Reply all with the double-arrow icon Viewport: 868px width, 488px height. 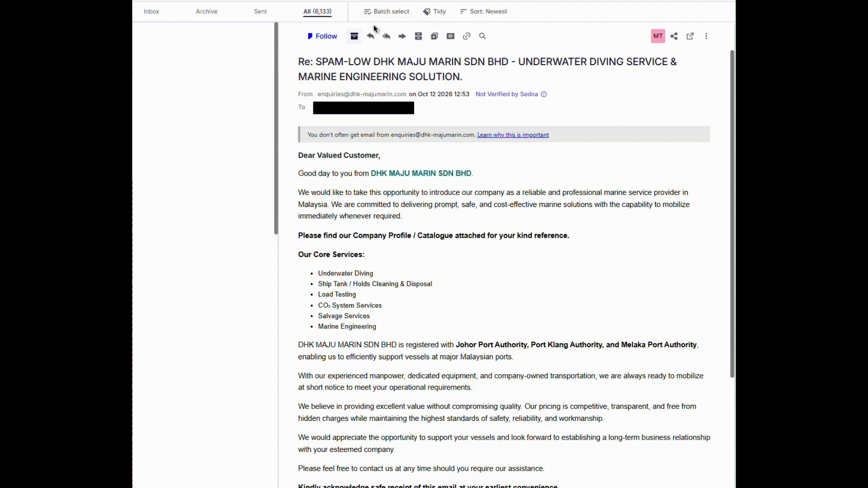point(387,36)
